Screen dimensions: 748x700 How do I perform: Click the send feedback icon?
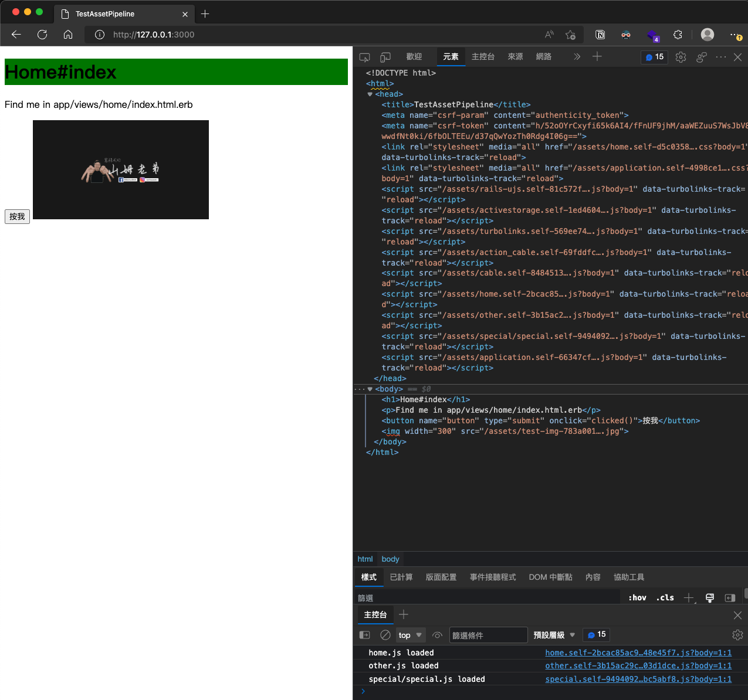(x=701, y=57)
